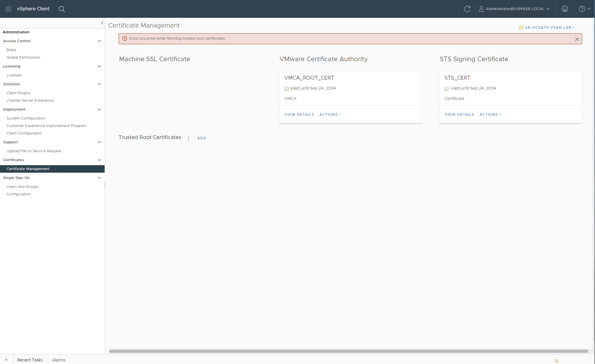595x364 pixels.
Task: Open the Administrator@VSPHERE.LOCAL user dropdown
Action: tap(514, 9)
